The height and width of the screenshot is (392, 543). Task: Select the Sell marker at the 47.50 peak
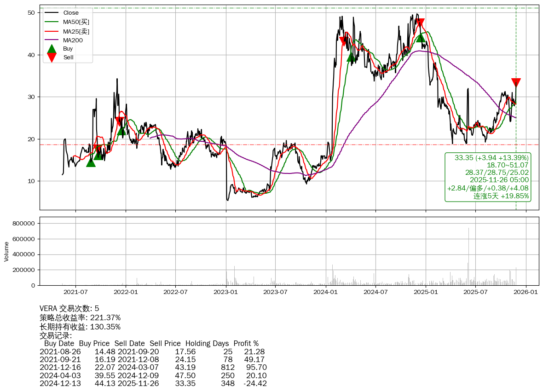420,23
